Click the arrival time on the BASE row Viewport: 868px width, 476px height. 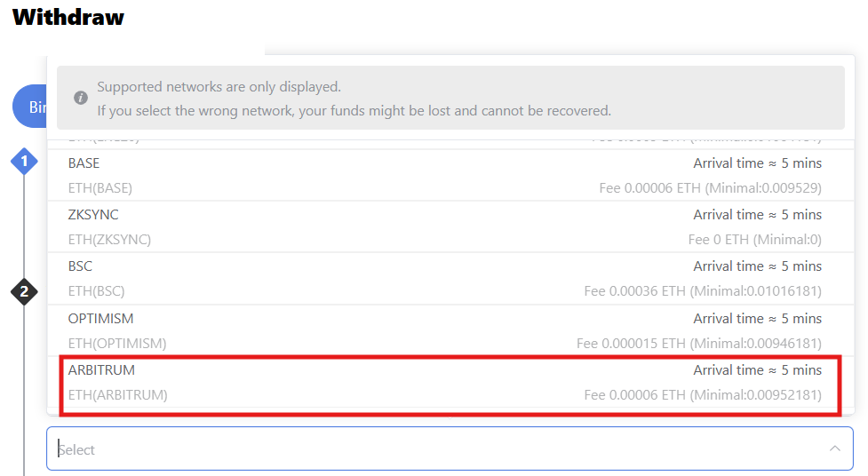[757, 163]
